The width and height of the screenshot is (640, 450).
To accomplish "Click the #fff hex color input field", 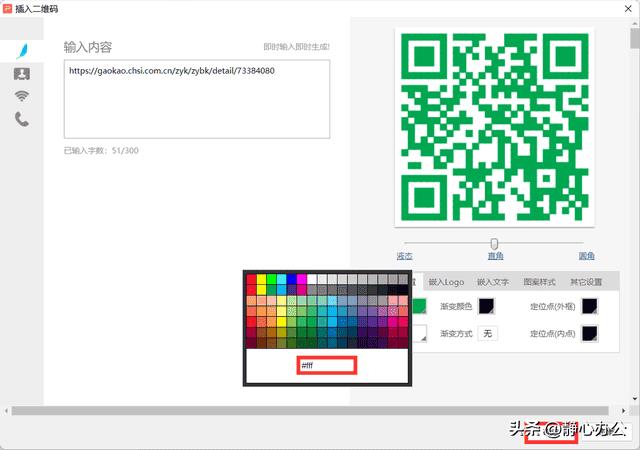I will [327, 365].
